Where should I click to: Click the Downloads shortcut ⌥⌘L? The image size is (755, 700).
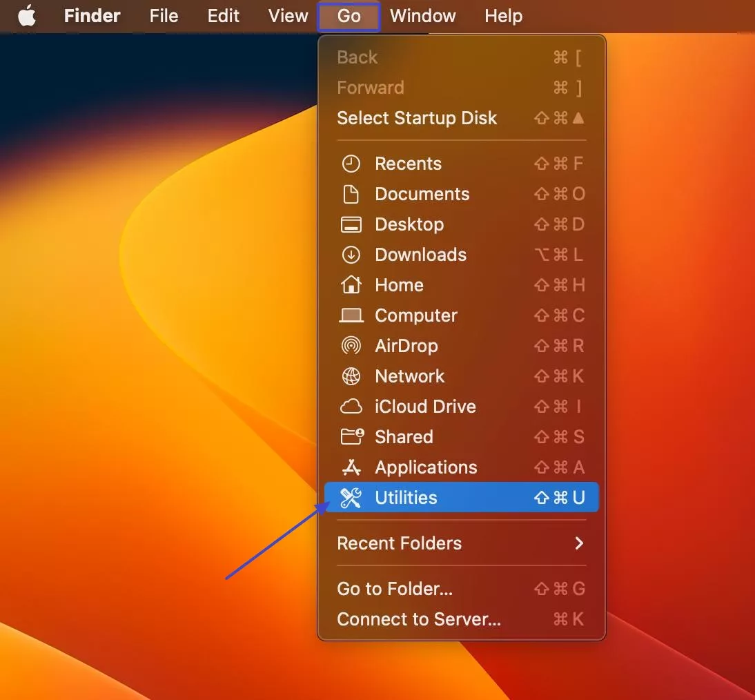[560, 255]
